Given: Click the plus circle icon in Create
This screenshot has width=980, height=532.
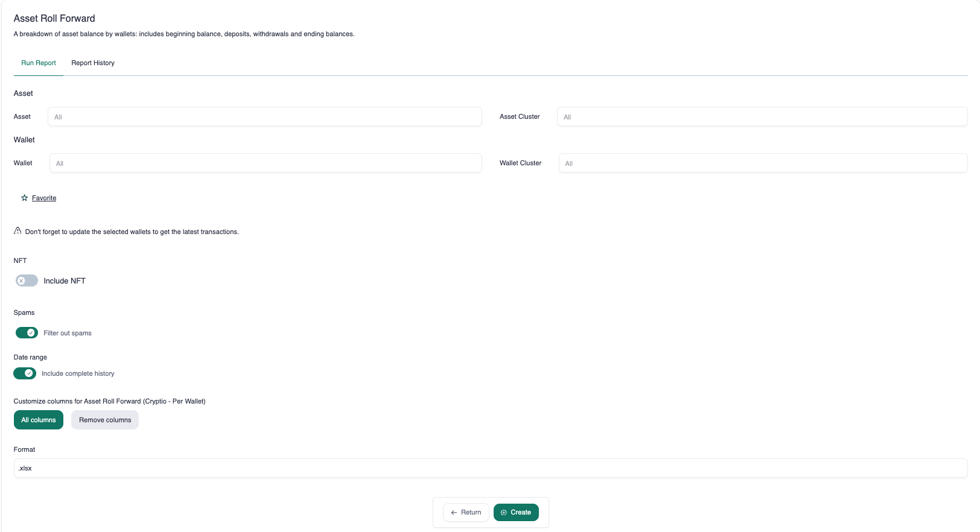Looking at the screenshot, I should [504, 513].
